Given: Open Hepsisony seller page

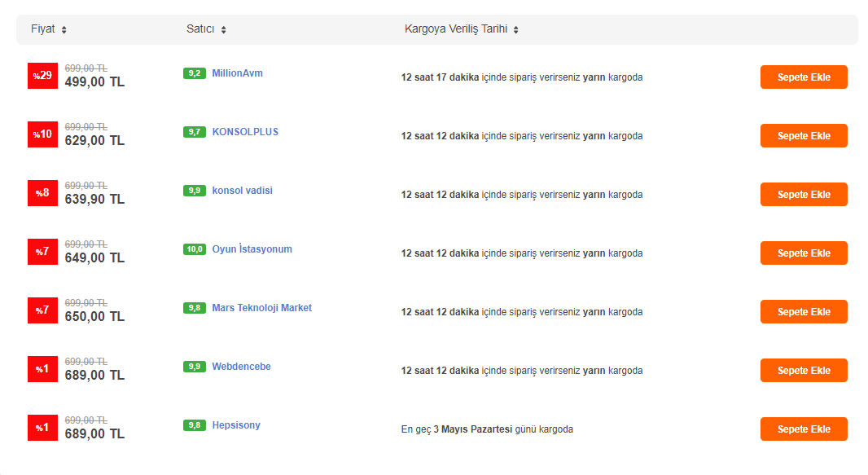Looking at the screenshot, I should click(x=236, y=425).
